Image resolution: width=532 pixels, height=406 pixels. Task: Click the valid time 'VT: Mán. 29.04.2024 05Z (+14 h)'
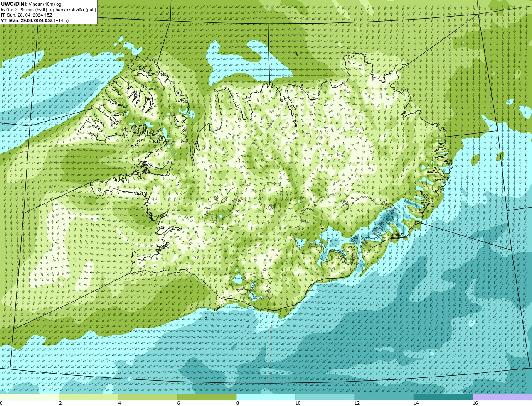(x=35, y=20)
